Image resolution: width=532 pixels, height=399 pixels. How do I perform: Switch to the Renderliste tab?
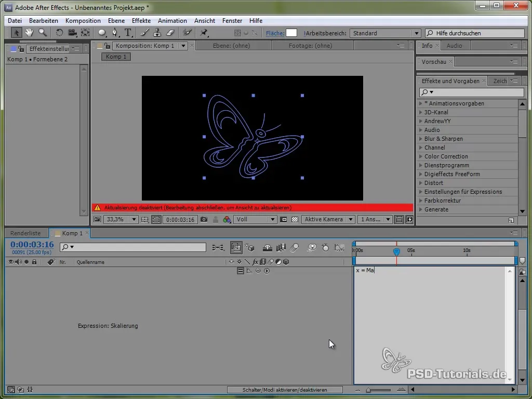25,233
